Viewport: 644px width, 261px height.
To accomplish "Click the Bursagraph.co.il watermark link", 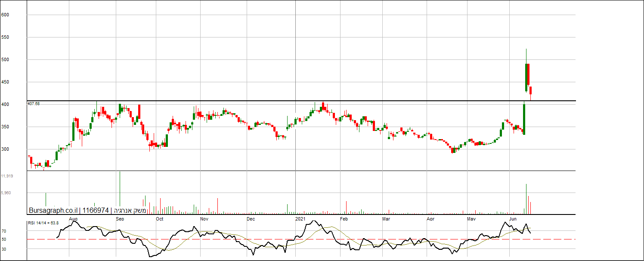I will [53, 211].
